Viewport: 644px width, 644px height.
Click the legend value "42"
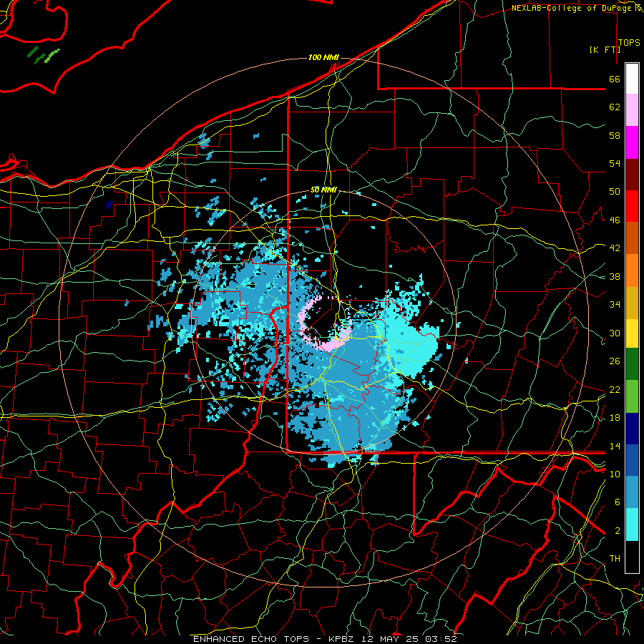coord(615,248)
